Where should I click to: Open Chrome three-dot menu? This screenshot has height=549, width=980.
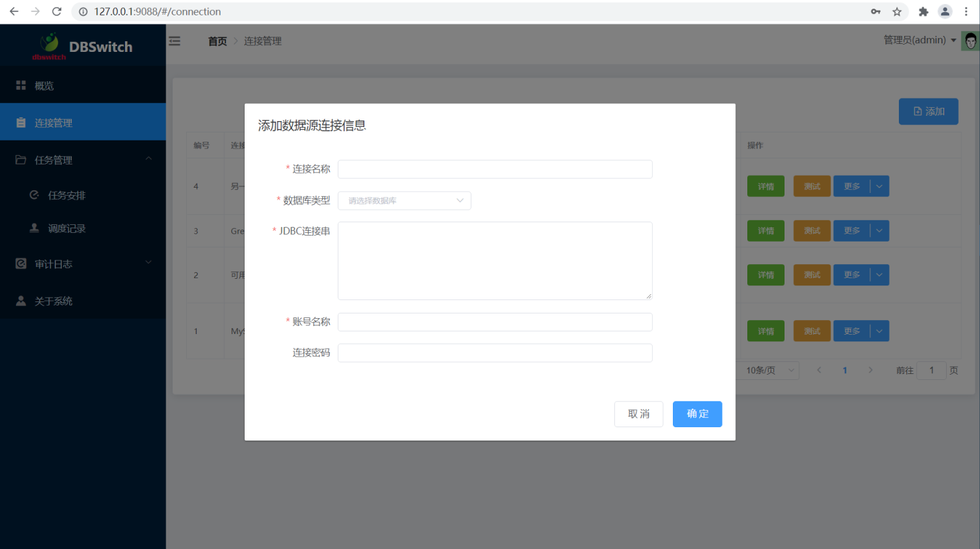point(966,11)
